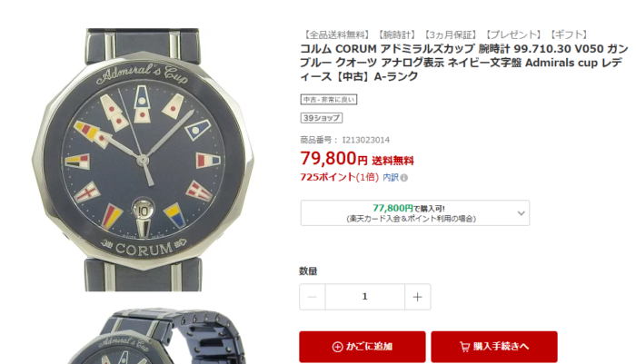Click the 中古-非常に良い condition badge
The image size is (636, 364).
329,99
